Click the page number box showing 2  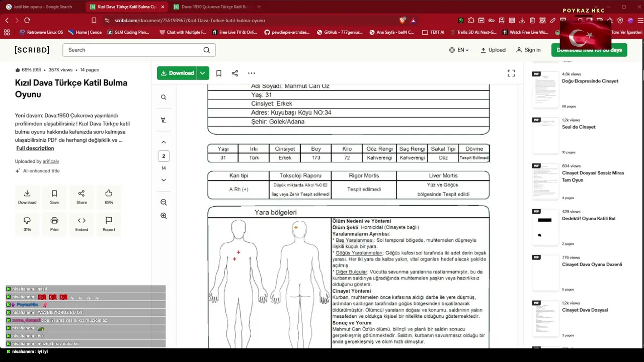pyautogui.click(x=164, y=156)
